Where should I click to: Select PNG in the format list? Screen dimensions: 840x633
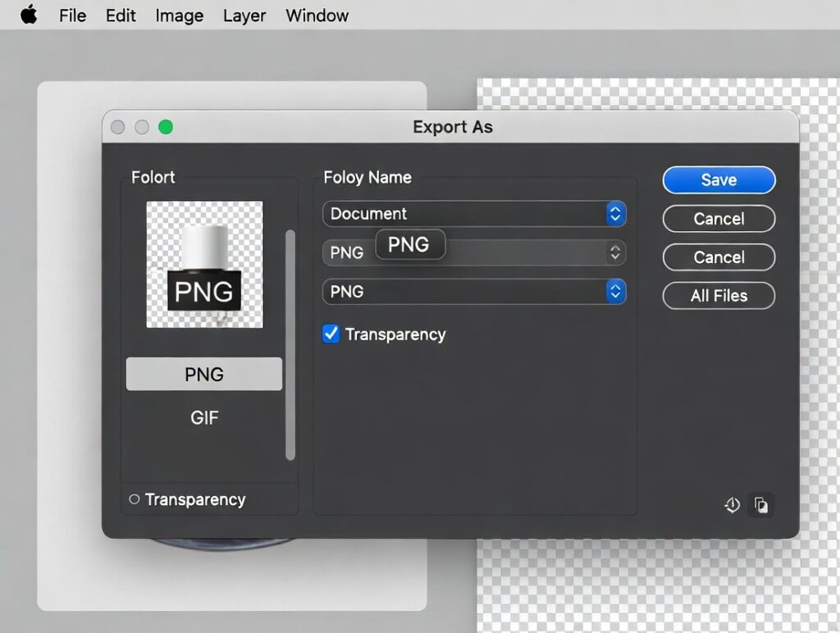pos(203,374)
